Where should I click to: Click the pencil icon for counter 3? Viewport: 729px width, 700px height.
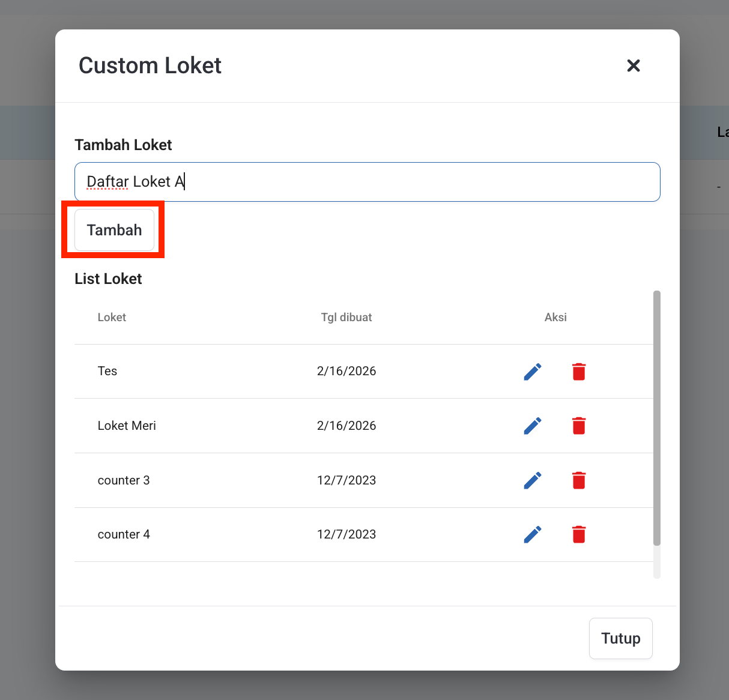533,480
